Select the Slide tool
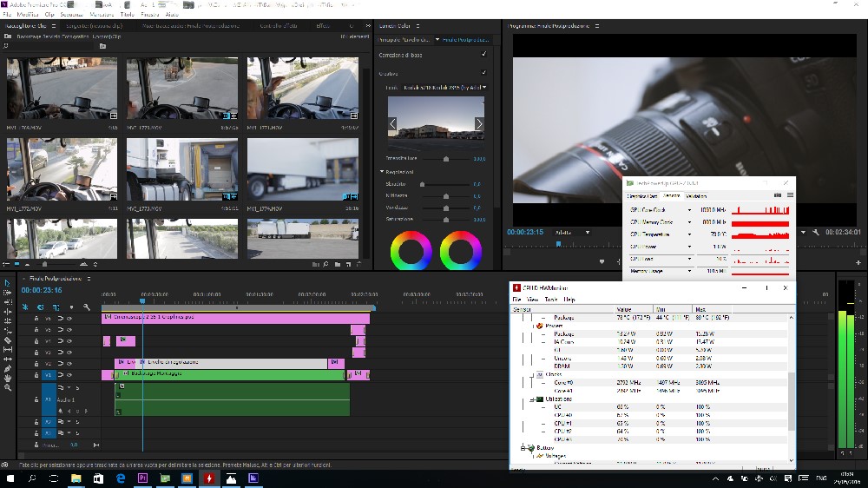This screenshot has height=488, width=868. click(x=8, y=359)
